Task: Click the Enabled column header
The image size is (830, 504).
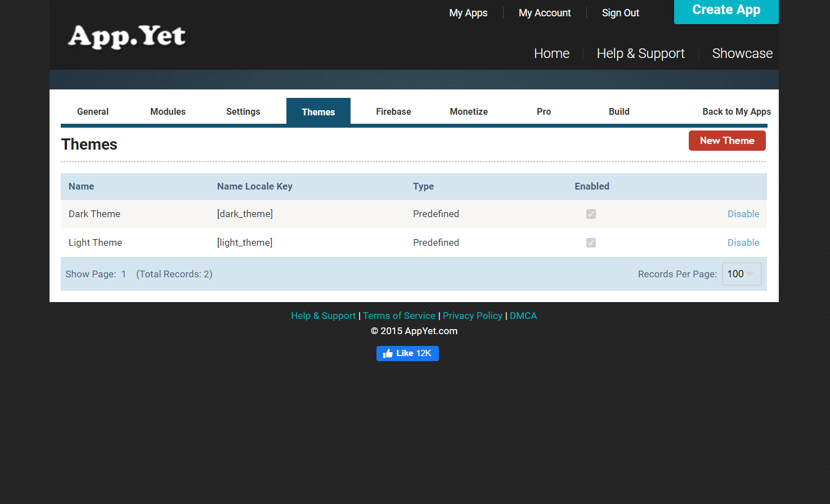Action: coord(592,186)
